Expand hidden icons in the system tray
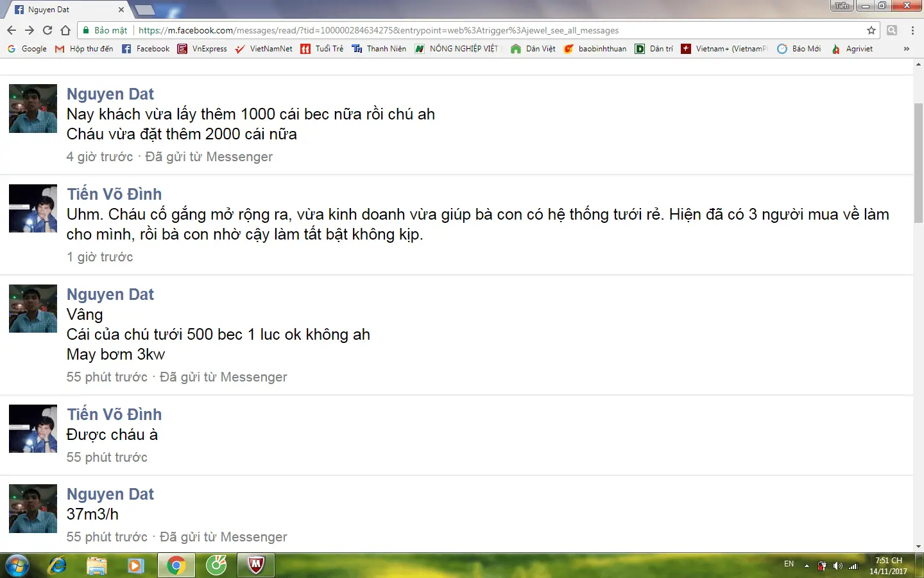924x578 pixels. 807,565
